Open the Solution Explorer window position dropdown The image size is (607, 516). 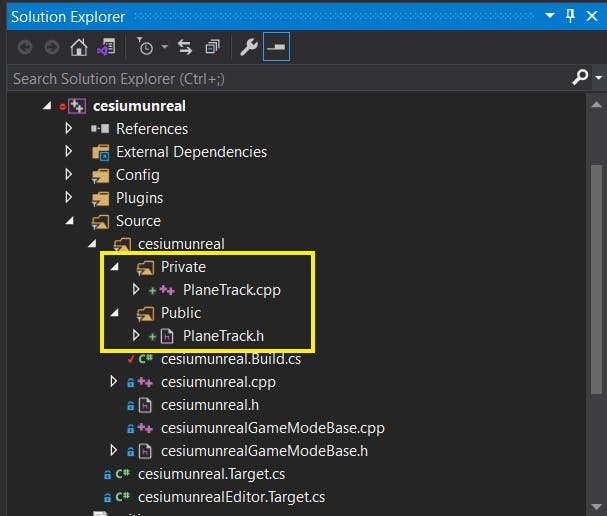[550, 15]
